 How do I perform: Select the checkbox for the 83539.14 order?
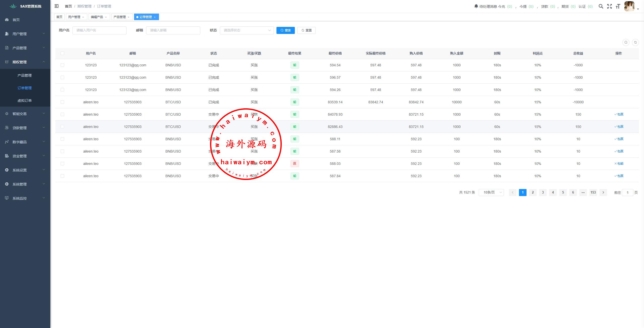click(62, 102)
